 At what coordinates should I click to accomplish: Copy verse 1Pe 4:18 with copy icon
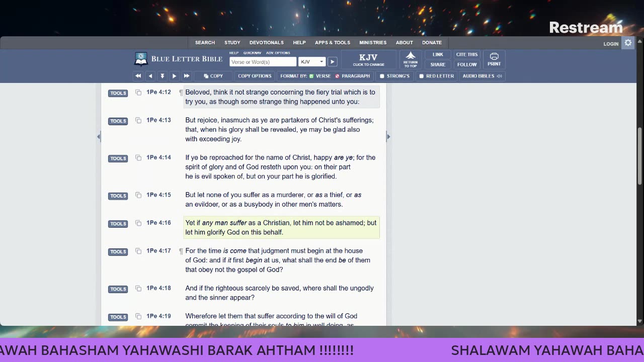pos(138,289)
